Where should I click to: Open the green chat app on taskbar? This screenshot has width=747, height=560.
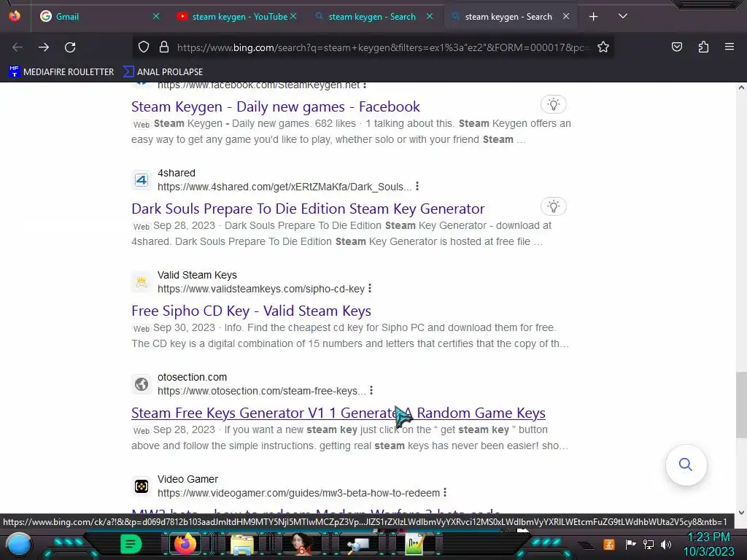pos(131,544)
